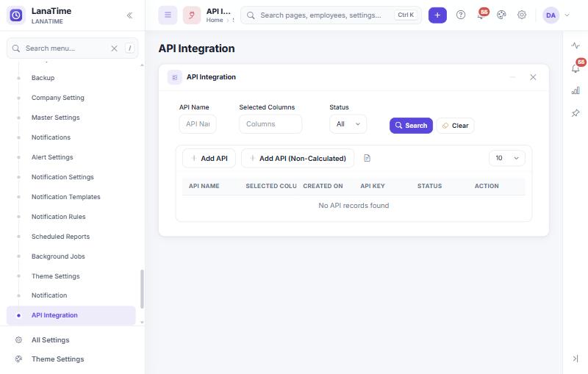Open header notifications bell with badge
The height and width of the screenshot is (374, 588).
click(x=481, y=15)
